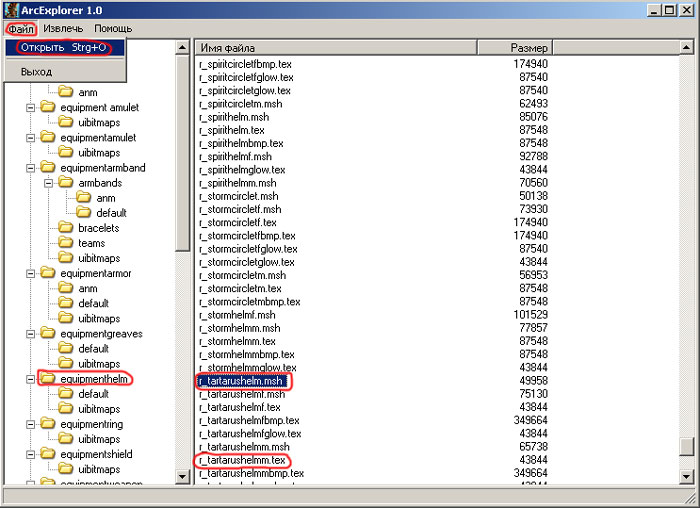The image size is (700, 508).
Task: Click folder tree scroll up arrow
Action: (182, 47)
